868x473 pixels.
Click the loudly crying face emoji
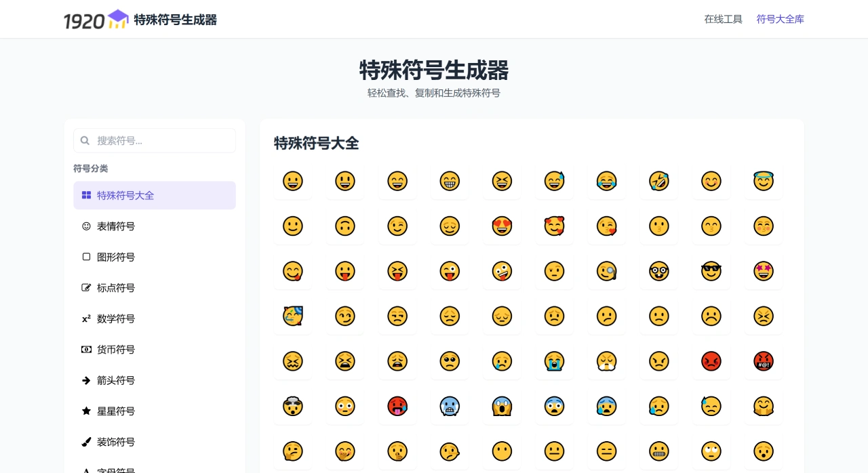pyautogui.click(x=554, y=361)
